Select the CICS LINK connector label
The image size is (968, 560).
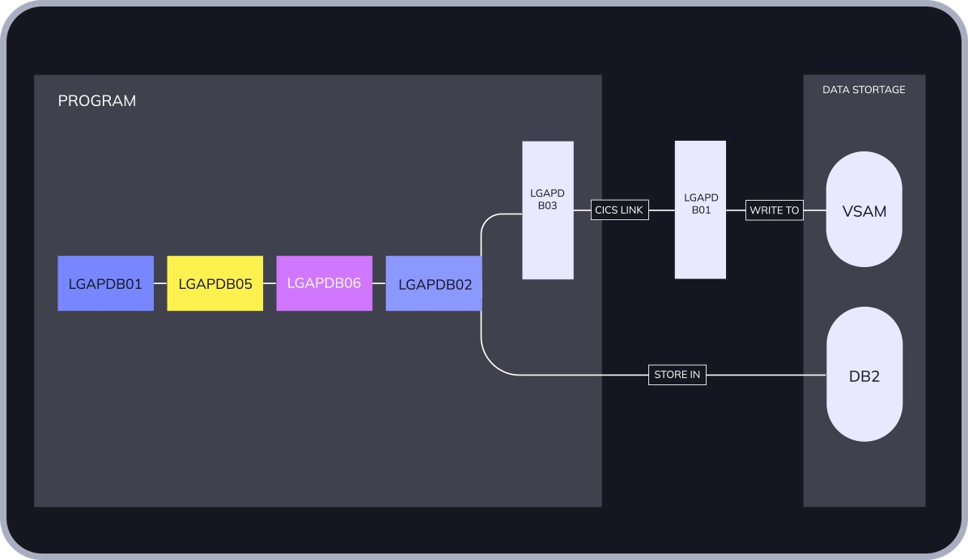coord(619,210)
